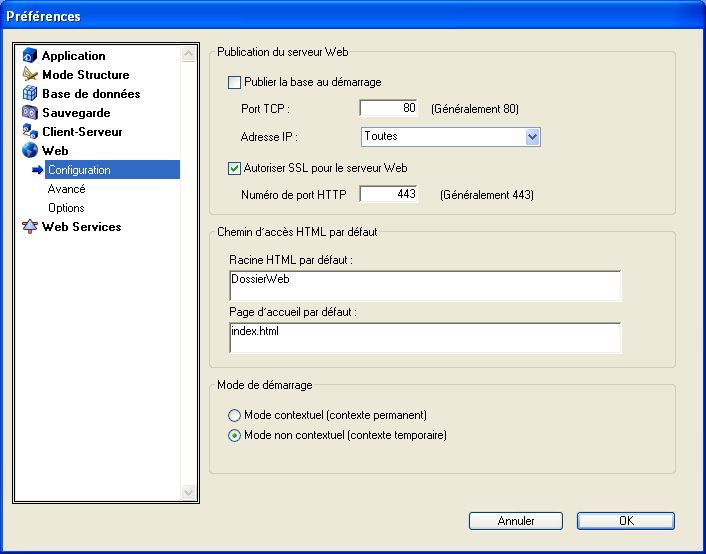Enable Publier la base au démarrage

pos(235,83)
